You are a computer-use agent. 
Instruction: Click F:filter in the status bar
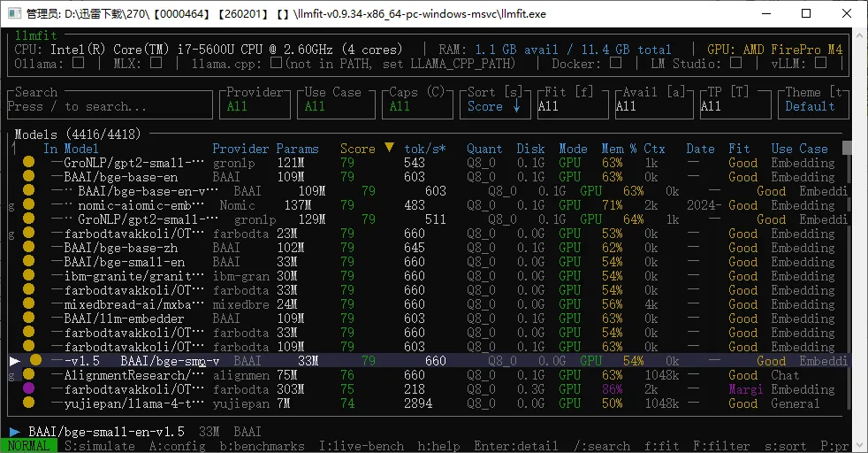pyautogui.click(x=721, y=446)
